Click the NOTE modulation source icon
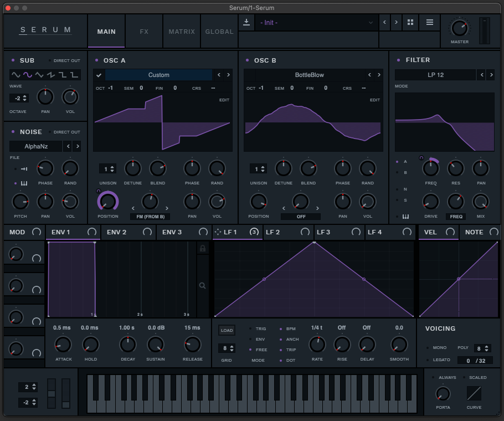This screenshot has width=504, height=421. click(493, 232)
